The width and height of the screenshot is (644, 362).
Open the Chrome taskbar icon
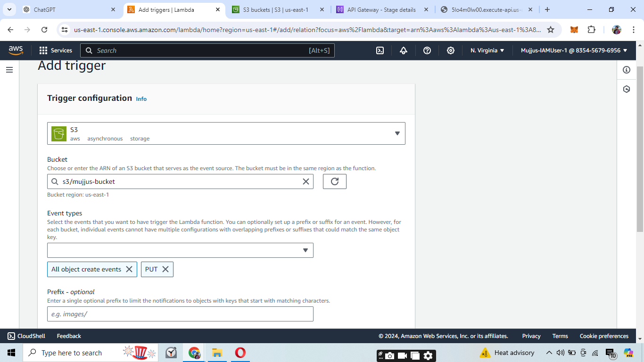click(x=194, y=353)
